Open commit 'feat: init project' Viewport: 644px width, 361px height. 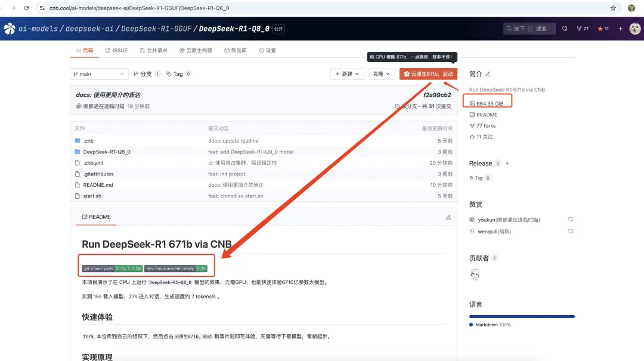coord(227,174)
